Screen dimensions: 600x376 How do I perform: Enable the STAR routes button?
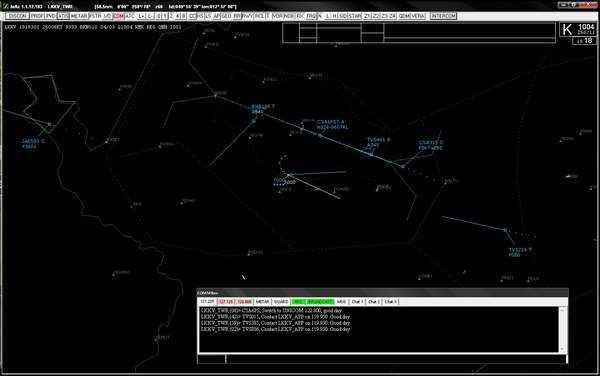tap(355, 16)
